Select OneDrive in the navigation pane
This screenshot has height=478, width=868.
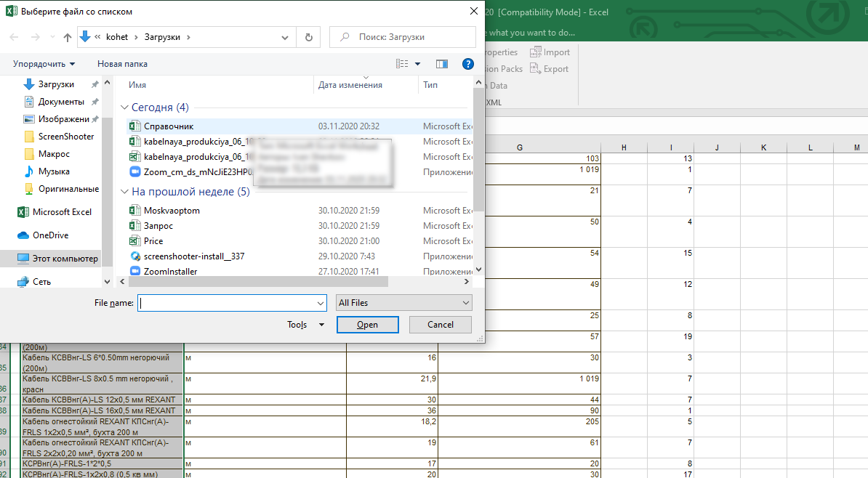tap(50, 235)
